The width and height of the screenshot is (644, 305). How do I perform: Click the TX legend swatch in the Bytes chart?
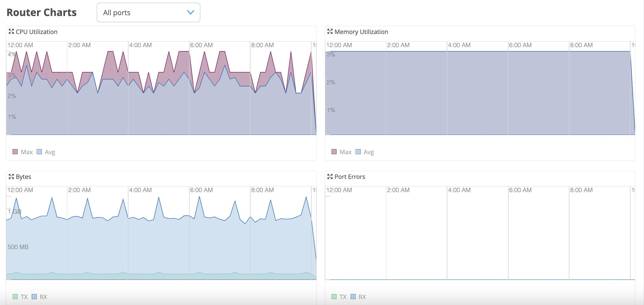pyautogui.click(x=15, y=297)
